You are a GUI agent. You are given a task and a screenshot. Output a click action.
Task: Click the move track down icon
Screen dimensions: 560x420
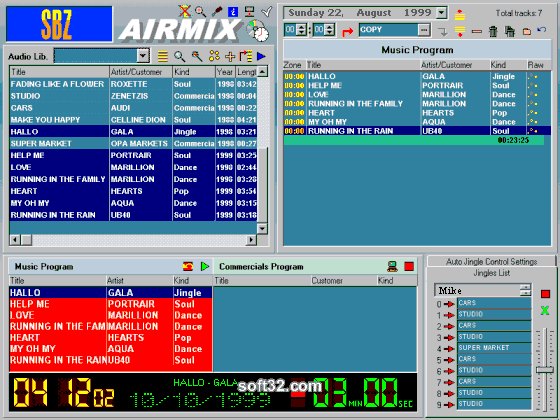(460, 31)
